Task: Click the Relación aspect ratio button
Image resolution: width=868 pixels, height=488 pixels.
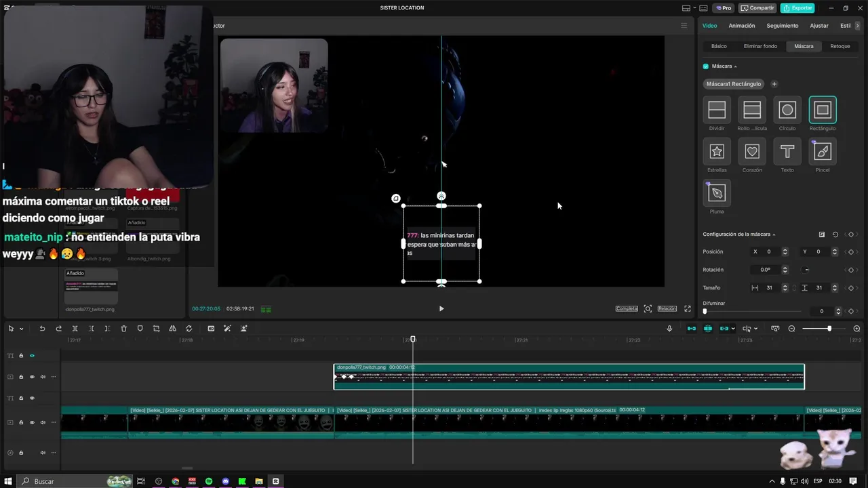Action: (667, 308)
